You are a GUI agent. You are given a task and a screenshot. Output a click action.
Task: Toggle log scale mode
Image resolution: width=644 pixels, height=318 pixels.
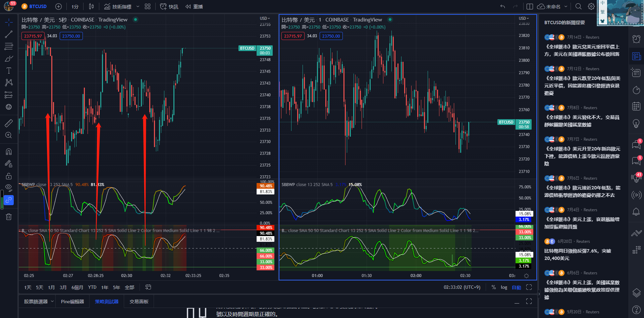pos(504,287)
